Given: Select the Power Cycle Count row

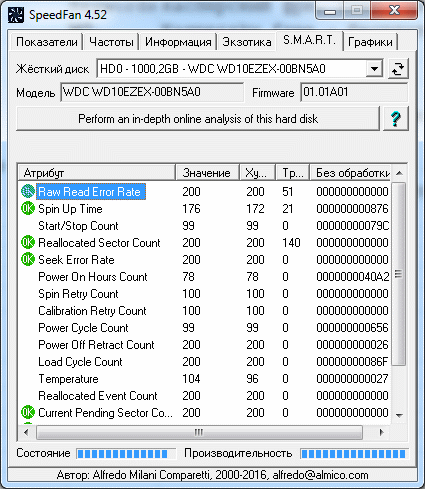Looking at the screenshot, I should 205,328.
